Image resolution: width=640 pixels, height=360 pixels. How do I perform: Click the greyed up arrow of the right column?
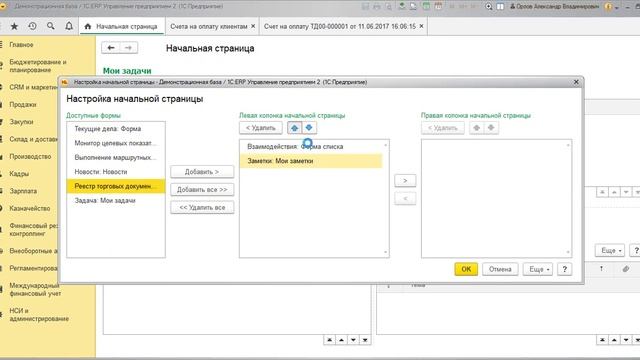476,128
